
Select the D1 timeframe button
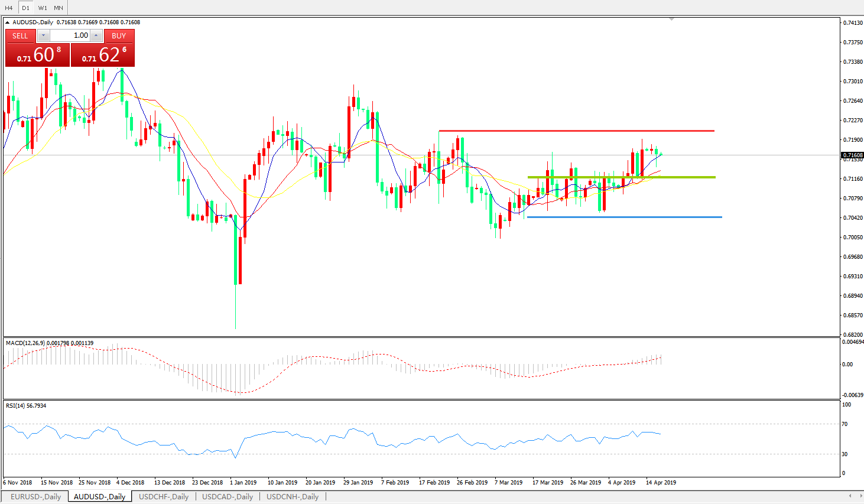25,8
